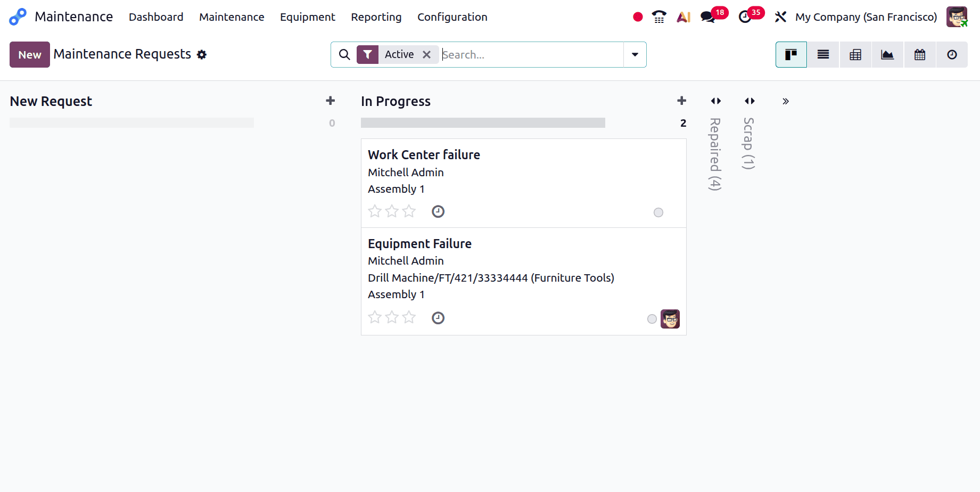Open the Equipment menu

[x=308, y=17]
